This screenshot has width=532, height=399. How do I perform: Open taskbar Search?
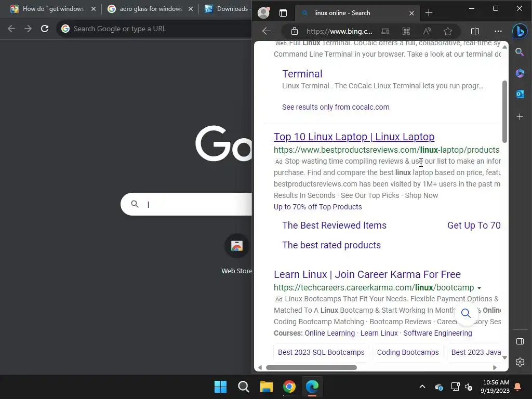point(243,387)
